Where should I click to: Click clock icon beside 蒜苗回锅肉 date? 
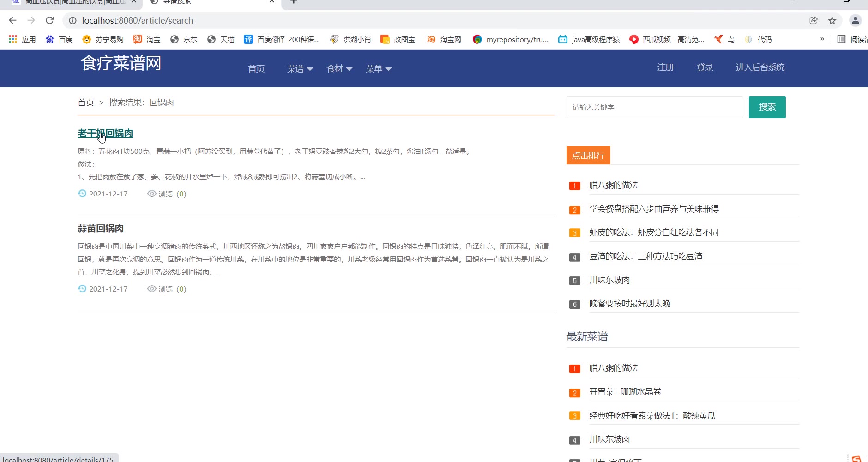pos(82,289)
